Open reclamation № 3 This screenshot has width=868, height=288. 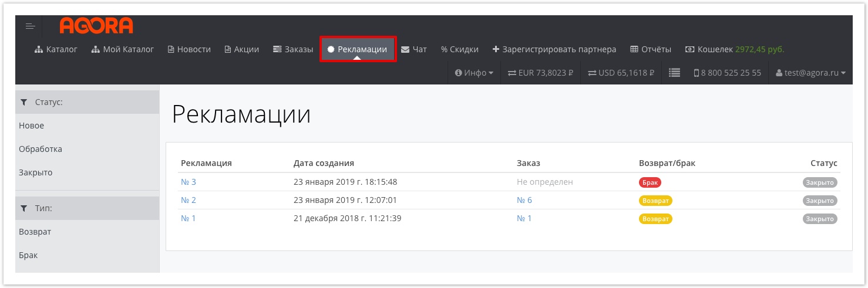point(189,182)
